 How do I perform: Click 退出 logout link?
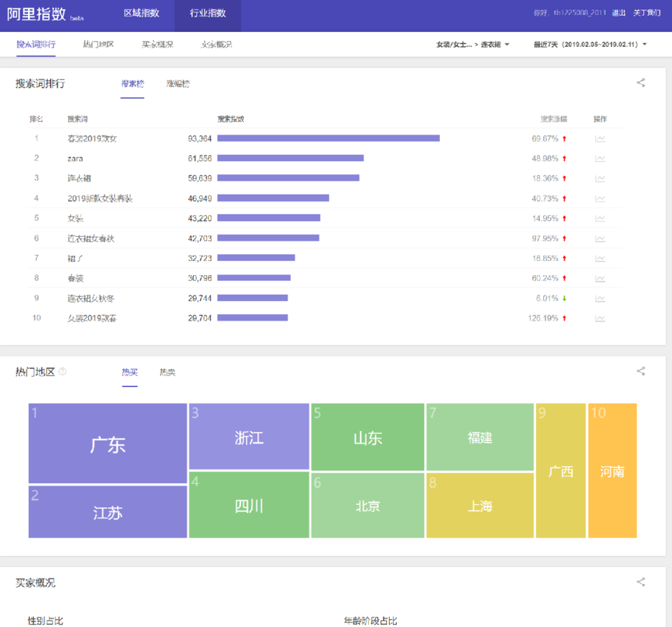(618, 13)
